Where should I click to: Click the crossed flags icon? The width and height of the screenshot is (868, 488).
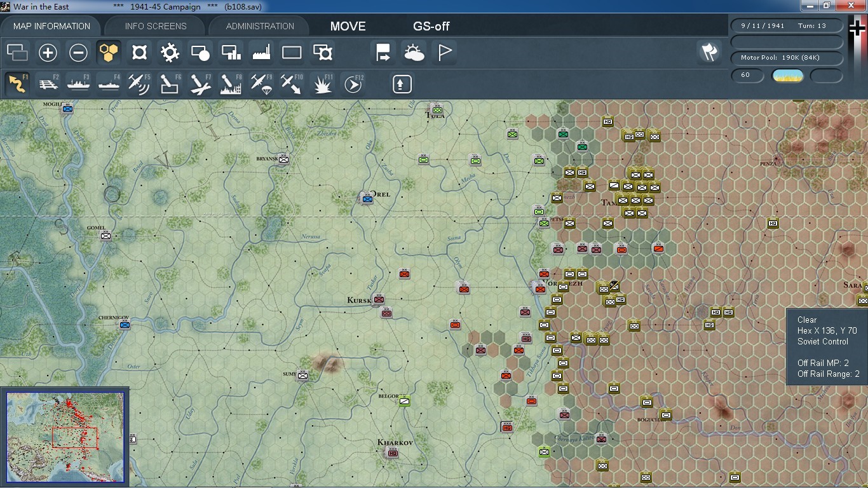point(709,53)
